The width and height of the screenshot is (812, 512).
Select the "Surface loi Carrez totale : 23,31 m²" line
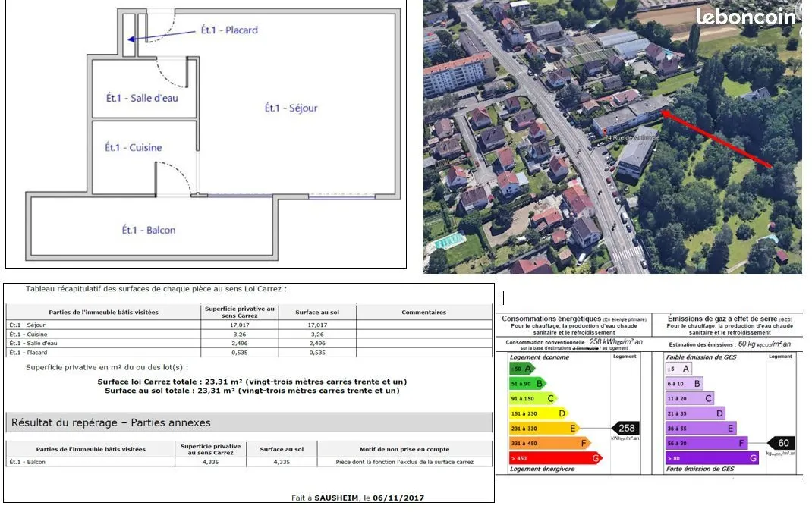pos(252,382)
